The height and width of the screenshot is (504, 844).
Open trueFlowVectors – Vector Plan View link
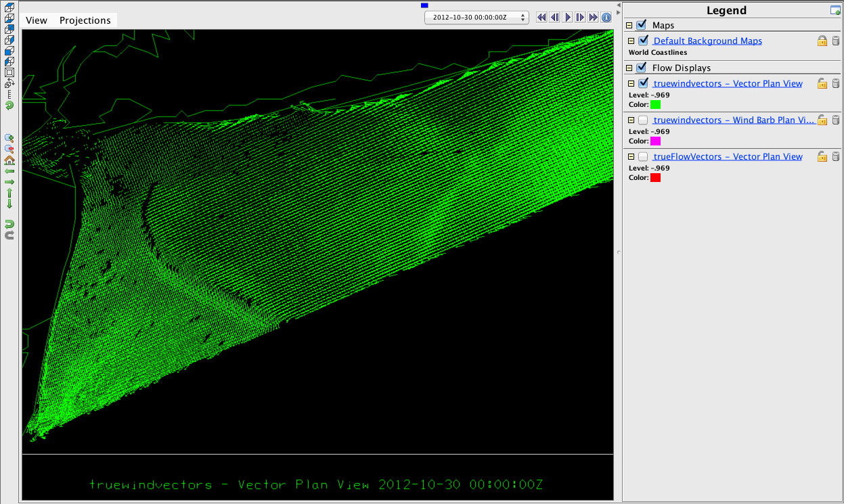(x=728, y=156)
